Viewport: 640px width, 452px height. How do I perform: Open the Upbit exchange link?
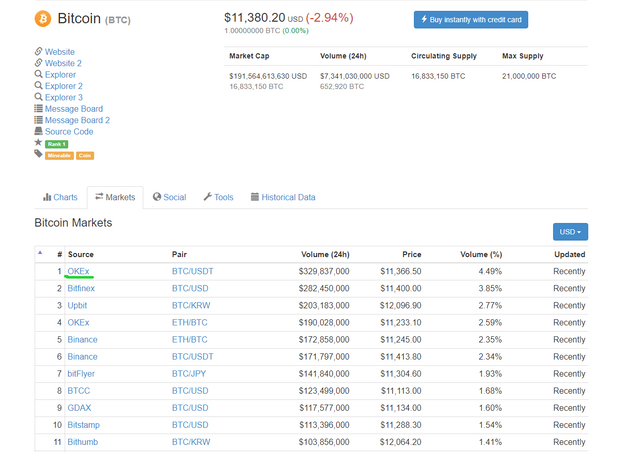pyautogui.click(x=77, y=306)
